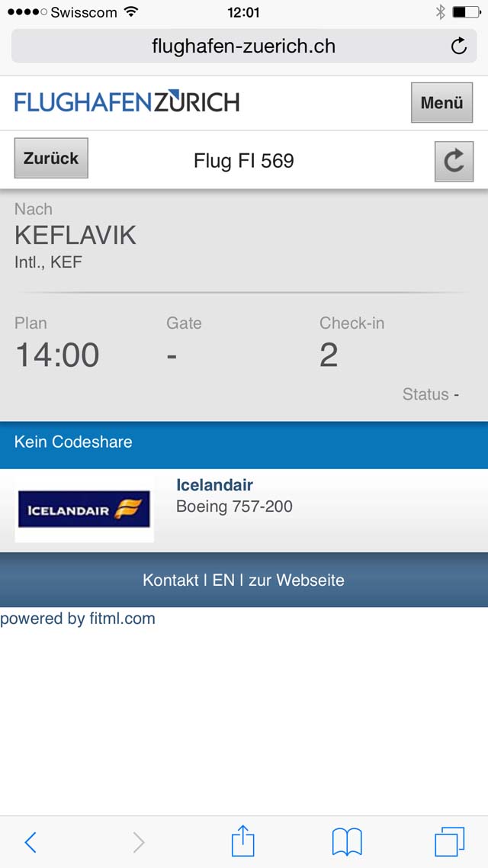Screen dimensions: 488x868
Task: Return using the Zurück button
Action: click(51, 159)
